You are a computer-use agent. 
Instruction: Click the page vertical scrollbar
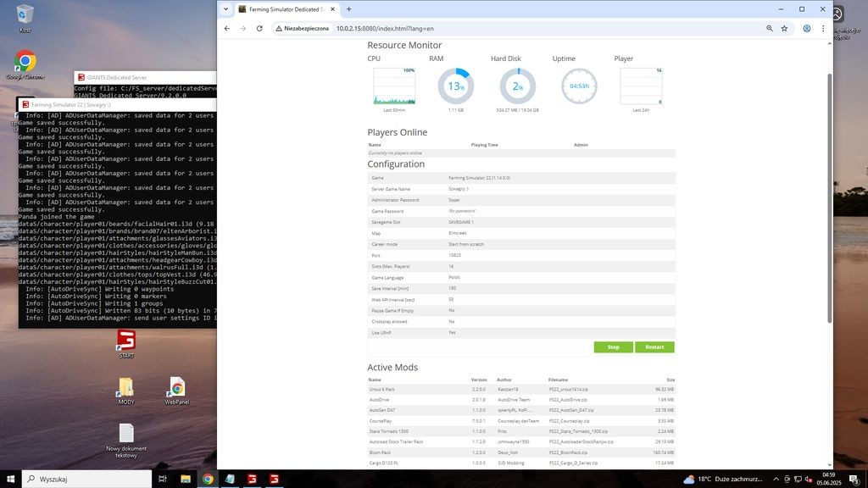[x=829, y=198]
